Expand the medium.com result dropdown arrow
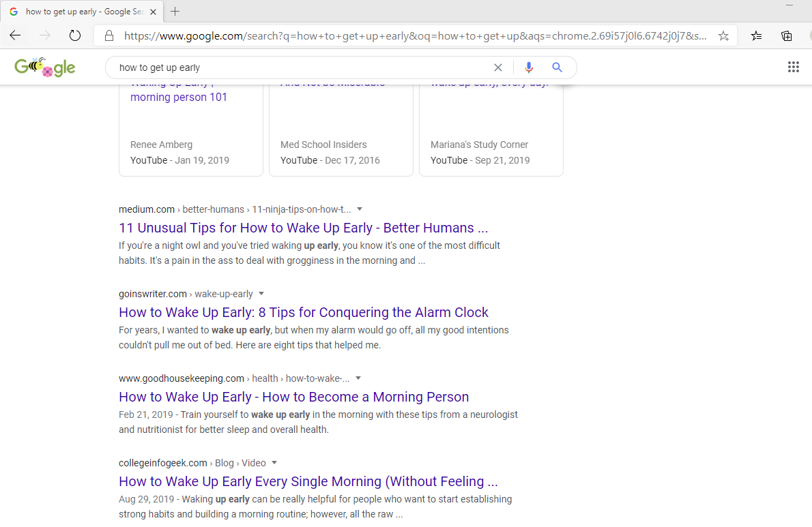Screen dimensions: 812x527 click(360, 209)
